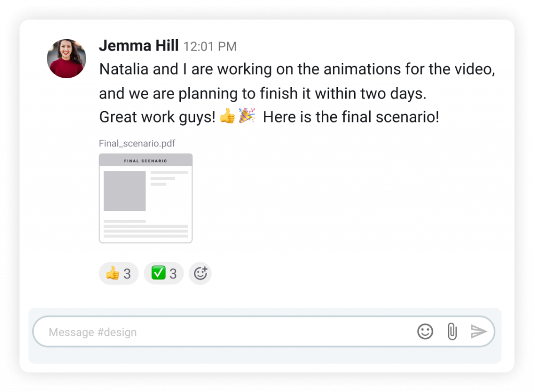The width and height of the screenshot is (534, 392).
Task: Toggle the thumbs-up reaction pill
Action: point(118,273)
